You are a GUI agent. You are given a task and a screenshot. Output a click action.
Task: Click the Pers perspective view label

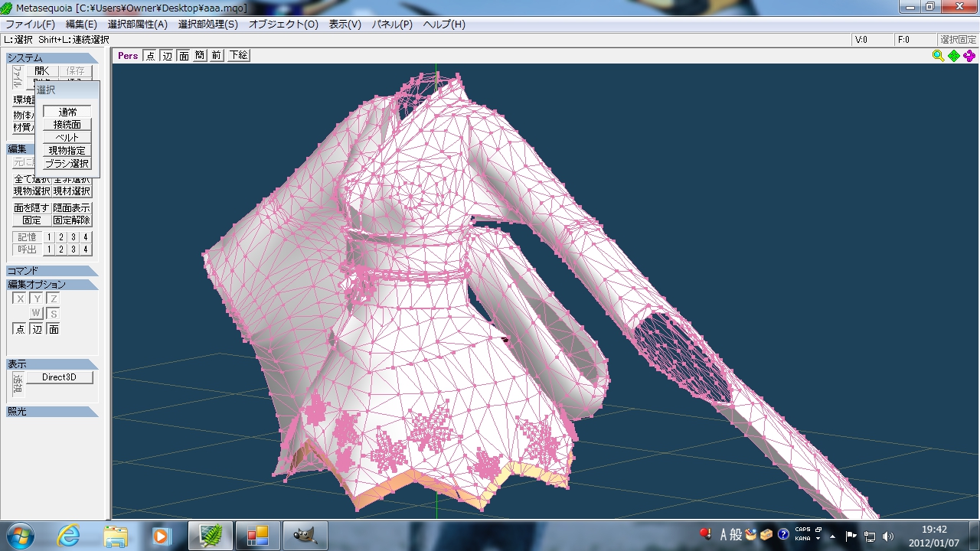pyautogui.click(x=128, y=56)
